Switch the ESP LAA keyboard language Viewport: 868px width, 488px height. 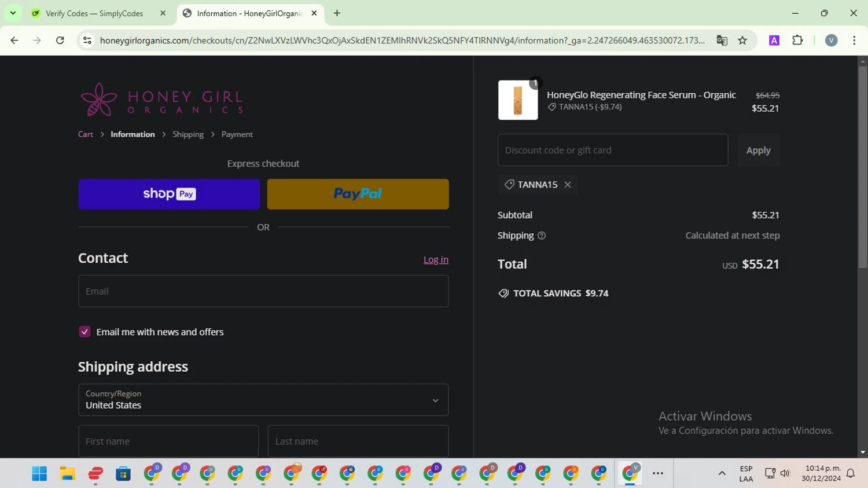[746, 474]
